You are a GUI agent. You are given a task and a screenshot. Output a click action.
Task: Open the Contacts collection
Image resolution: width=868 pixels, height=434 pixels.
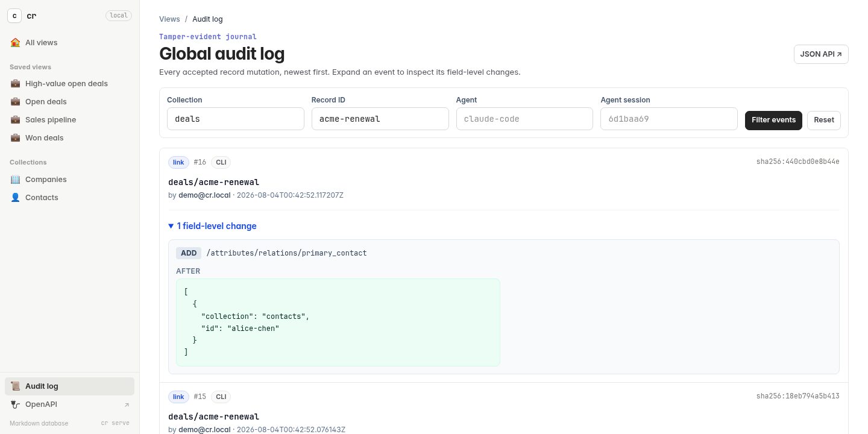[69, 198]
